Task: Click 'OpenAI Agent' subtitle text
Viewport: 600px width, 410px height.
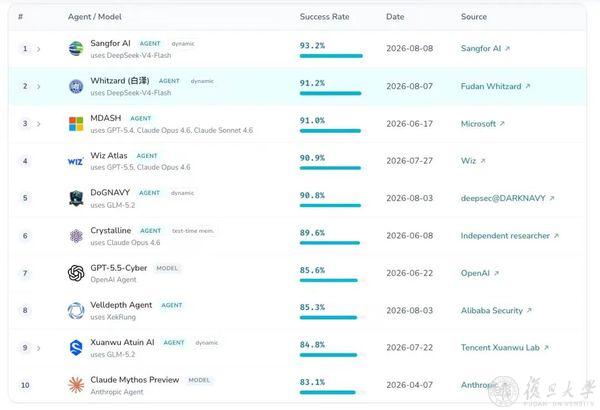Action: pyautogui.click(x=113, y=279)
